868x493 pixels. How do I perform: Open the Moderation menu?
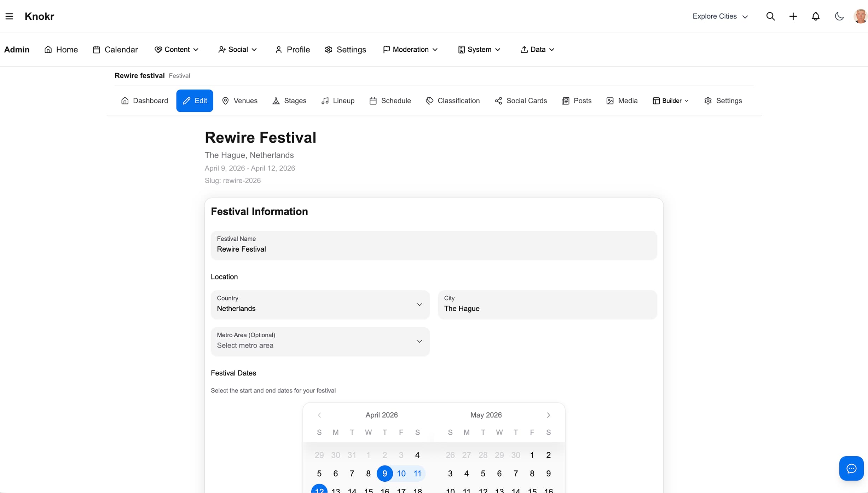point(410,50)
